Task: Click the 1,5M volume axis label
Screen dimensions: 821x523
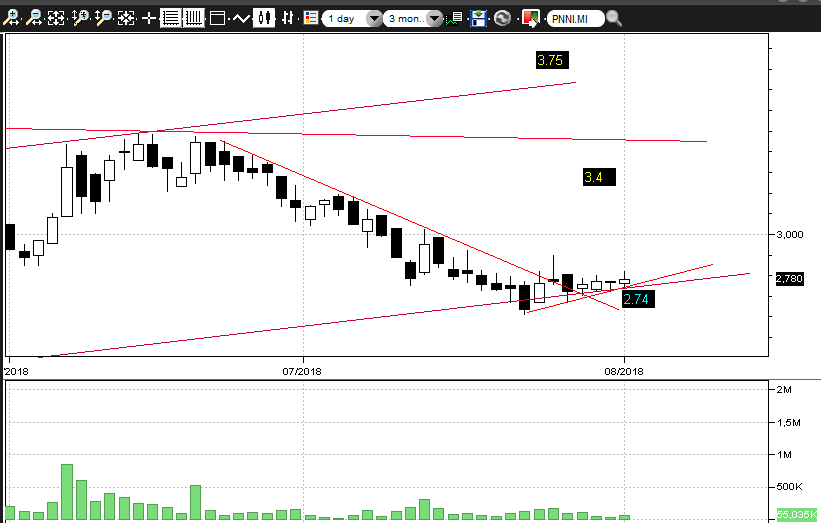Action: (789, 422)
